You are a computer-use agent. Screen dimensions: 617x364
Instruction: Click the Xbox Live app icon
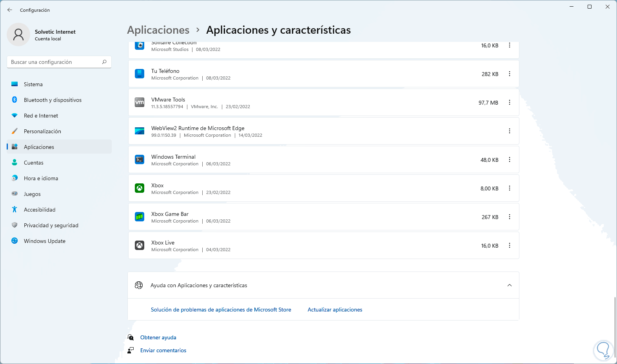click(140, 245)
